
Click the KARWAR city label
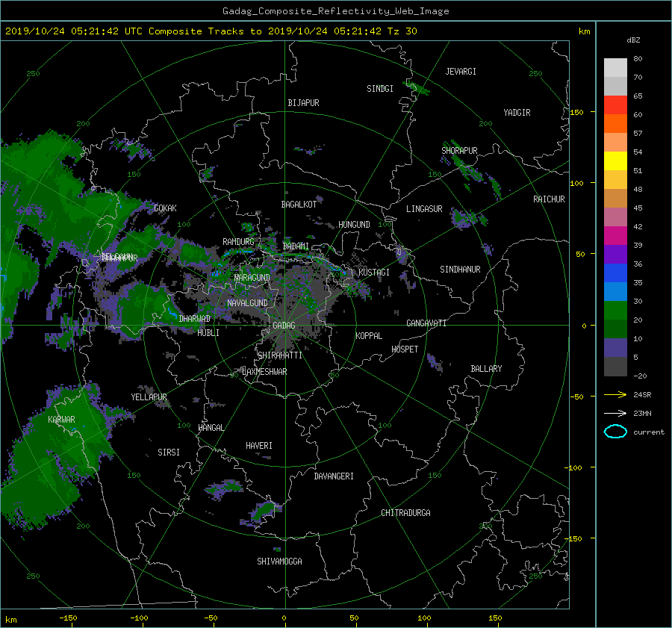pos(61,420)
